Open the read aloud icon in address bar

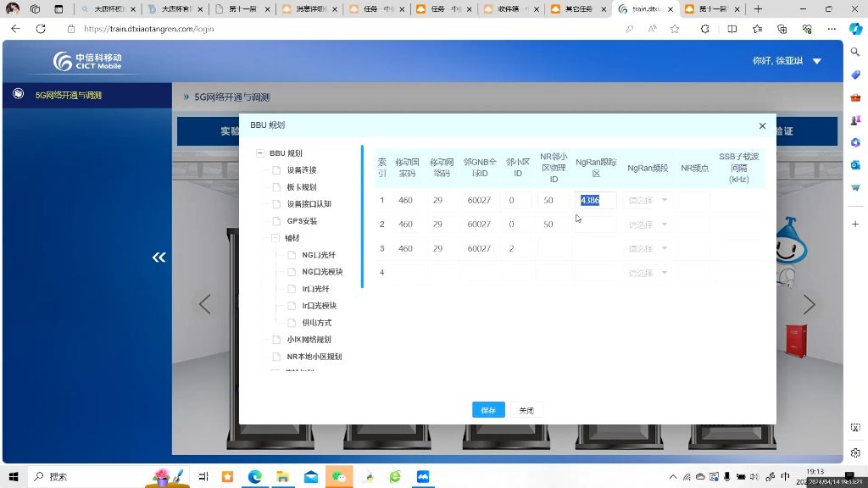click(652, 29)
